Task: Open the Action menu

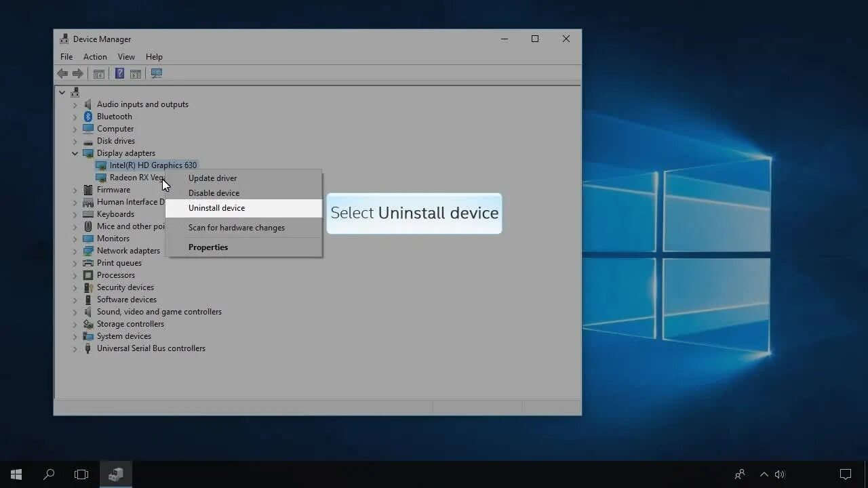Action: (95, 57)
